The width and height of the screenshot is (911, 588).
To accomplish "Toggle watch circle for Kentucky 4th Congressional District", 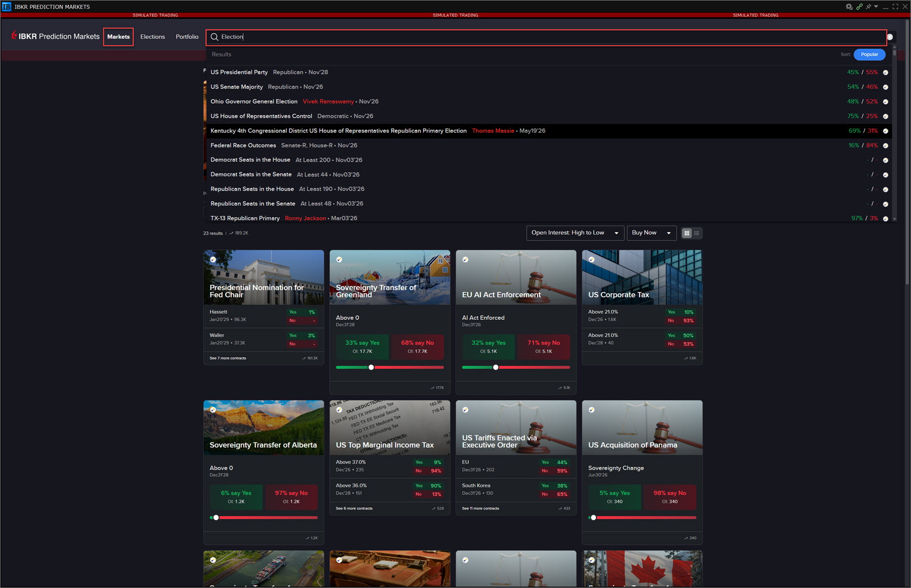I will (886, 131).
